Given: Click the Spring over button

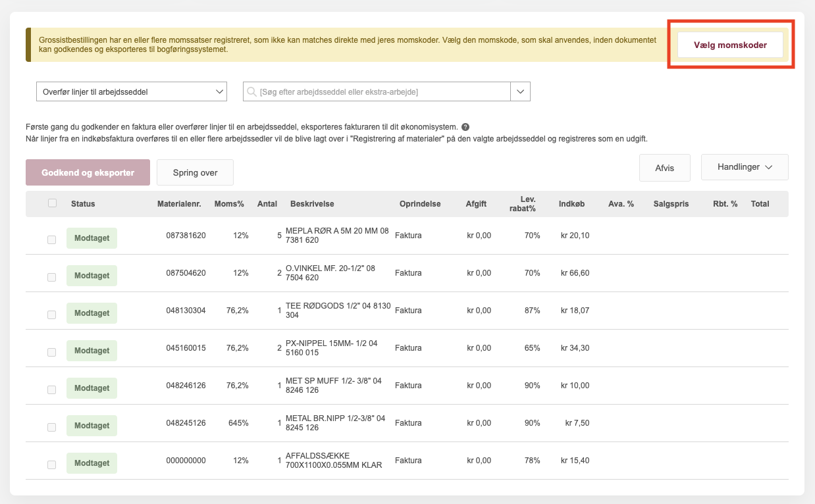Looking at the screenshot, I should [195, 172].
